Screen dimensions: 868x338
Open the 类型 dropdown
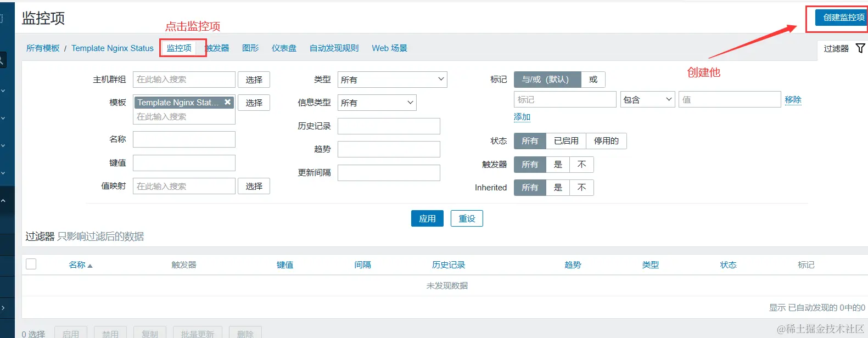pos(392,80)
